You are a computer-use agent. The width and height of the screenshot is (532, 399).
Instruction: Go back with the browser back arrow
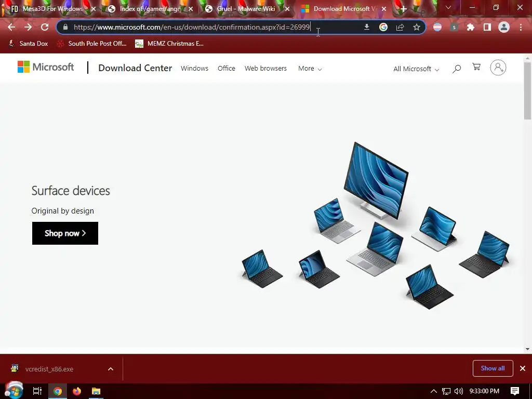[x=11, y=27]
